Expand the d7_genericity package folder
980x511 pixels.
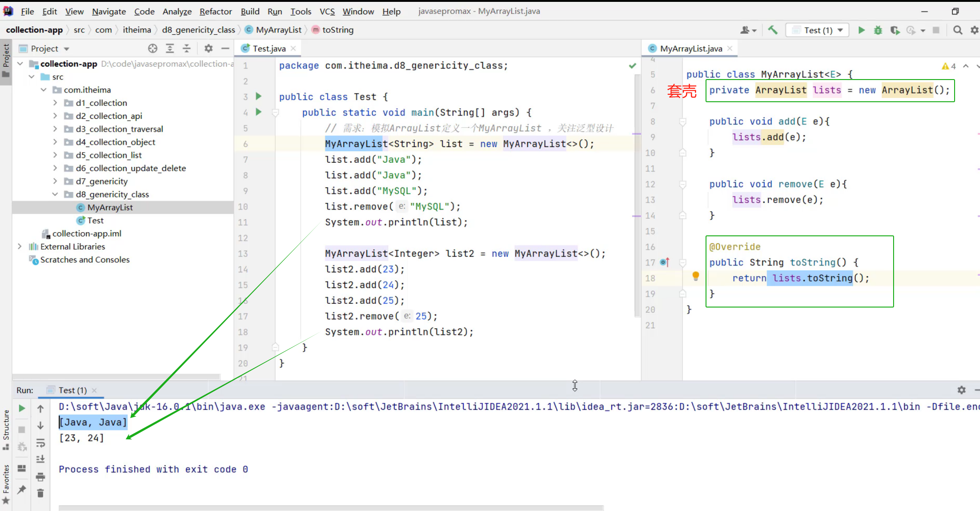coord(55,181)
